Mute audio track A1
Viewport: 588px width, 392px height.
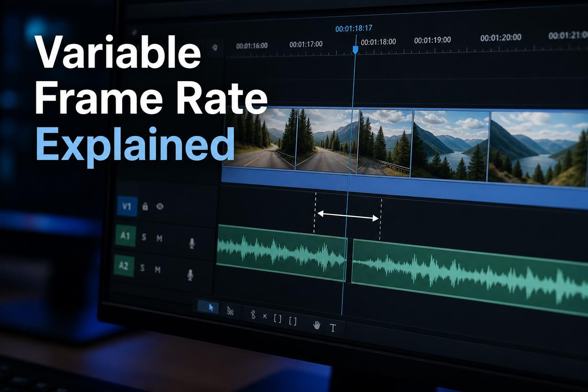click(159, 238)
